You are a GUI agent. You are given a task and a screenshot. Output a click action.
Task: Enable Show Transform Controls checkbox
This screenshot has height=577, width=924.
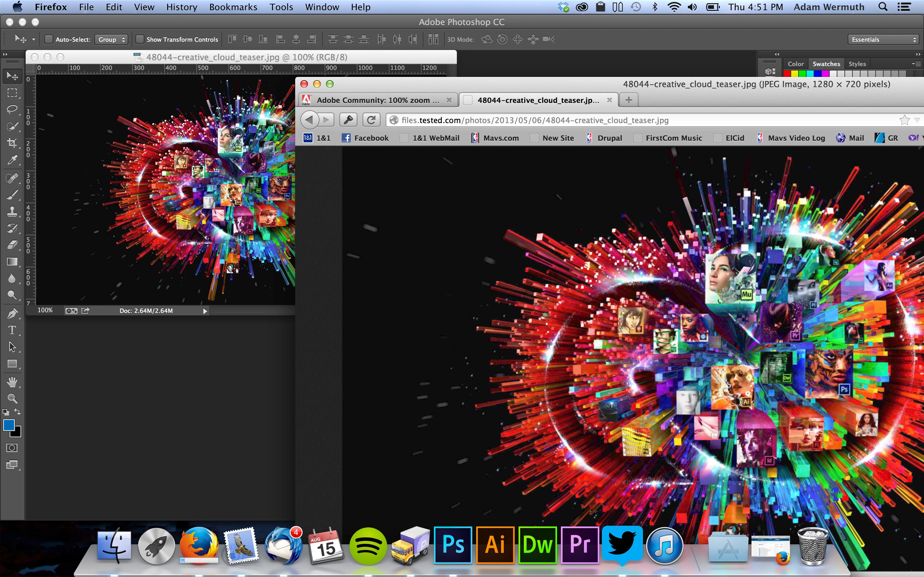pyautogui.click(x=140, y=39)
